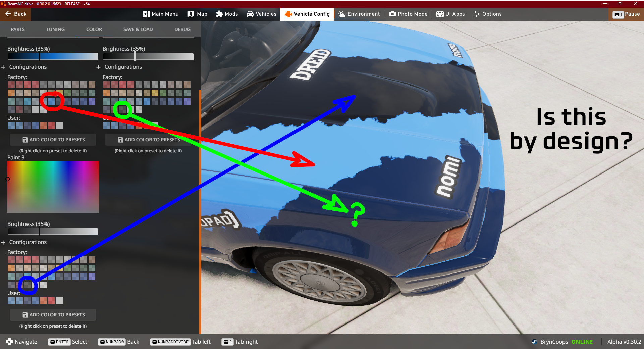Viewport: 644px width, 349px height.
Task: Expand Configurations in the second paint column
Action: tap(119, 67)
